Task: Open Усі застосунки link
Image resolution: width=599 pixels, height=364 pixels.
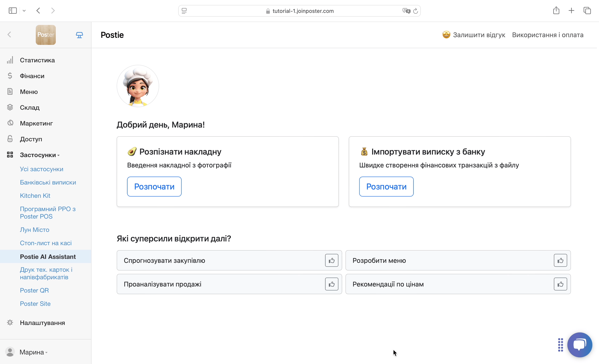Action: point(42,169)
